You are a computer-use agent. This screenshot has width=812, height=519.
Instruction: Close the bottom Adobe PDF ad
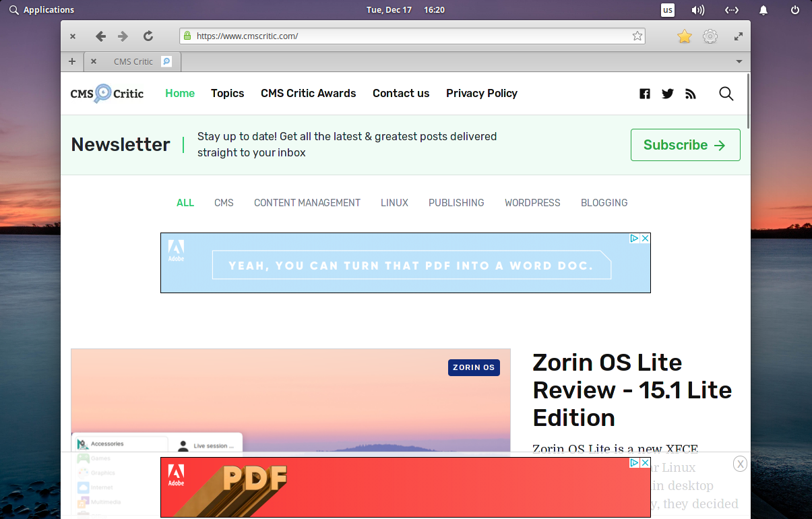click(x=645, y=462)
